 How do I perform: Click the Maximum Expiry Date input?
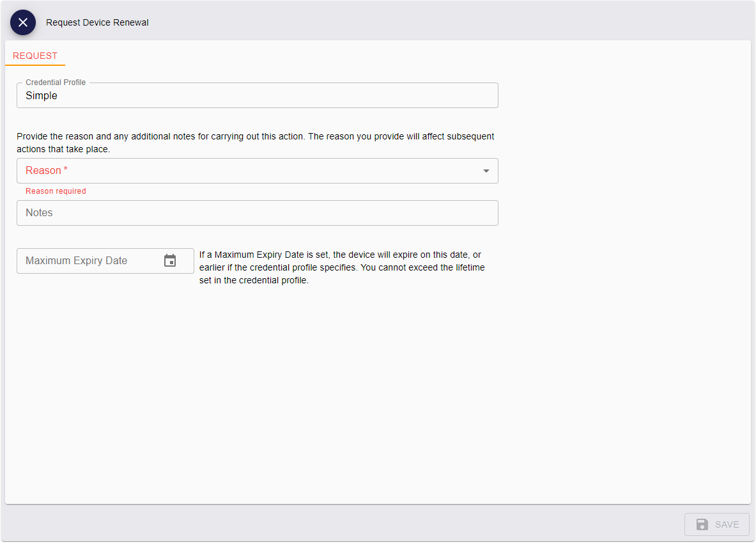click(89, 261)
